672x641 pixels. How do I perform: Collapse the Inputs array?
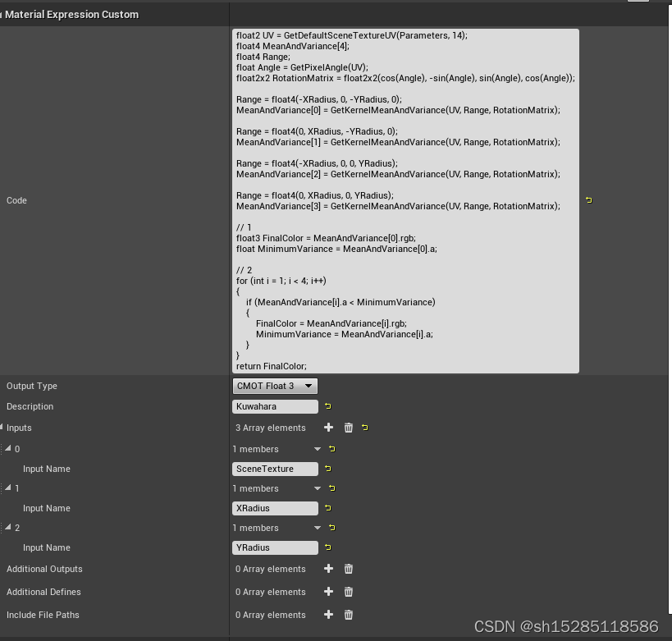point(2,427)
